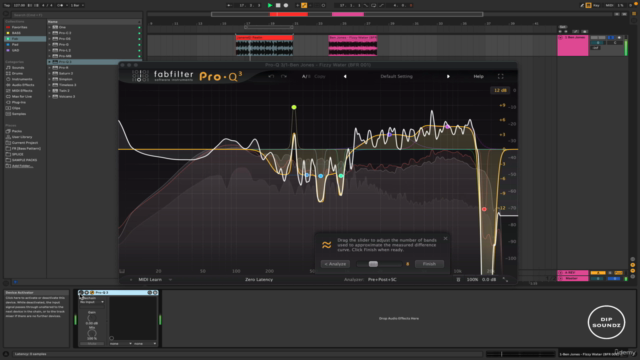Click the Finish button in EQ Match

click(429, 264)
